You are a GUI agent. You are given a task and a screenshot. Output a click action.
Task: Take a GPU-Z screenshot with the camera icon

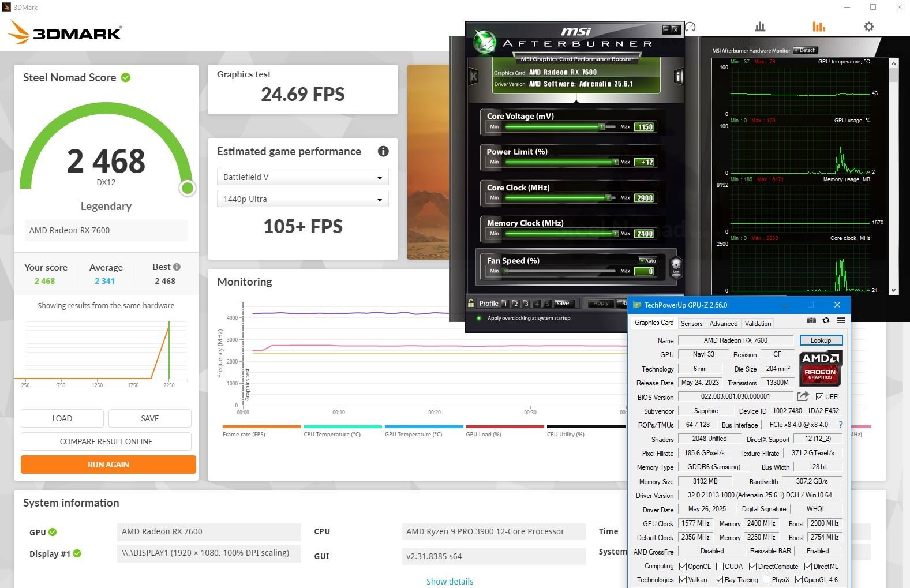811,321
